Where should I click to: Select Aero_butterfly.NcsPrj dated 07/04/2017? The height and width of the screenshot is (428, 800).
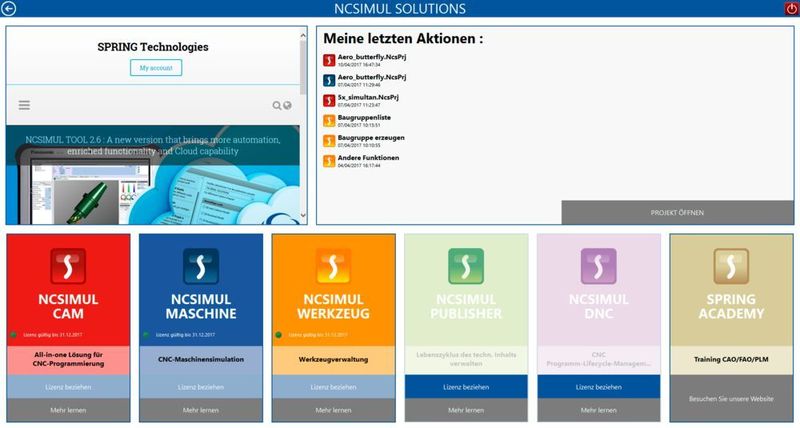(371, 77)
